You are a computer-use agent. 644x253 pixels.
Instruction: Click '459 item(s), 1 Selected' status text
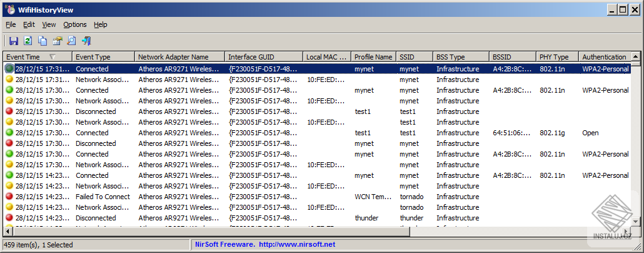38,245
